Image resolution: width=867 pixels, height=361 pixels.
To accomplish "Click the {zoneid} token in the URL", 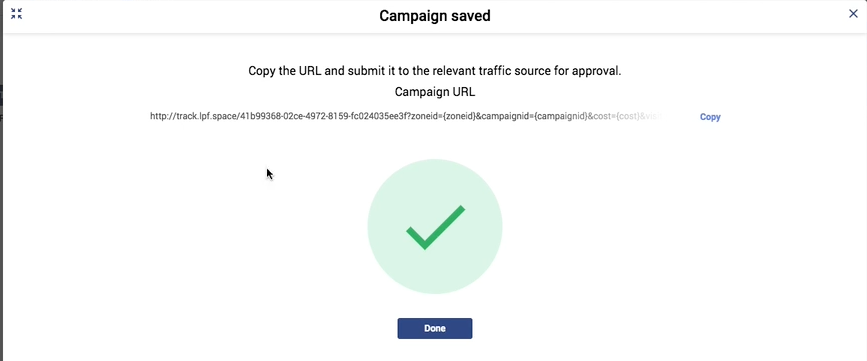I will point(459,116).
